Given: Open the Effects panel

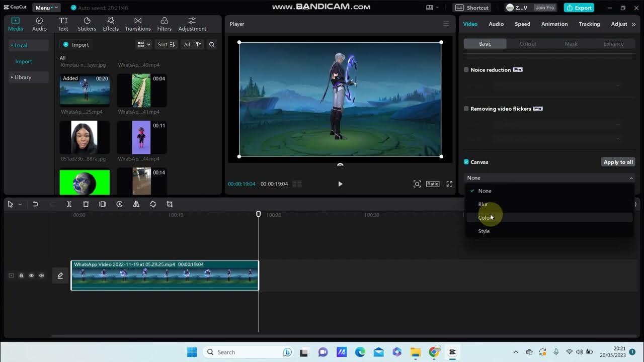Looking at the screenshot, I should coord(111,24).
